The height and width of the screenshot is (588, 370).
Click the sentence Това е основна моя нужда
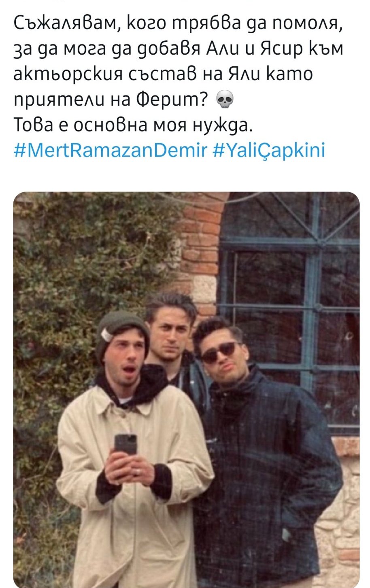(133, 125)
